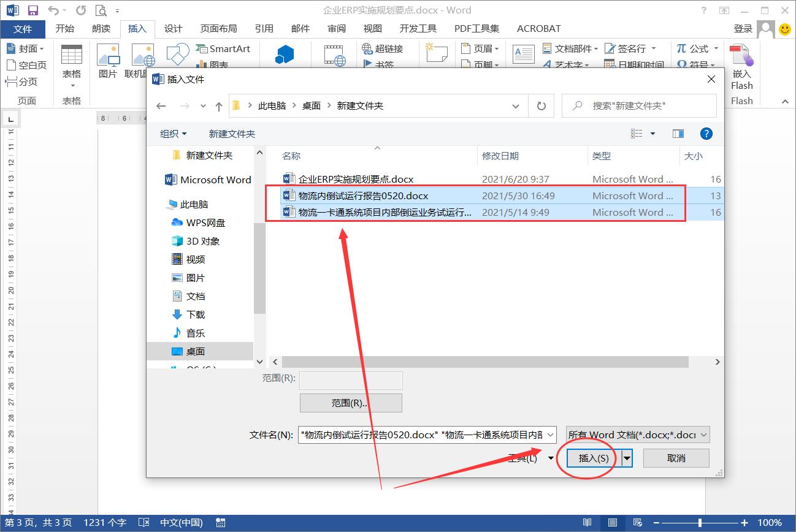
Task: Open the 组织 organize menu
Action: click(x=174, y=134)
